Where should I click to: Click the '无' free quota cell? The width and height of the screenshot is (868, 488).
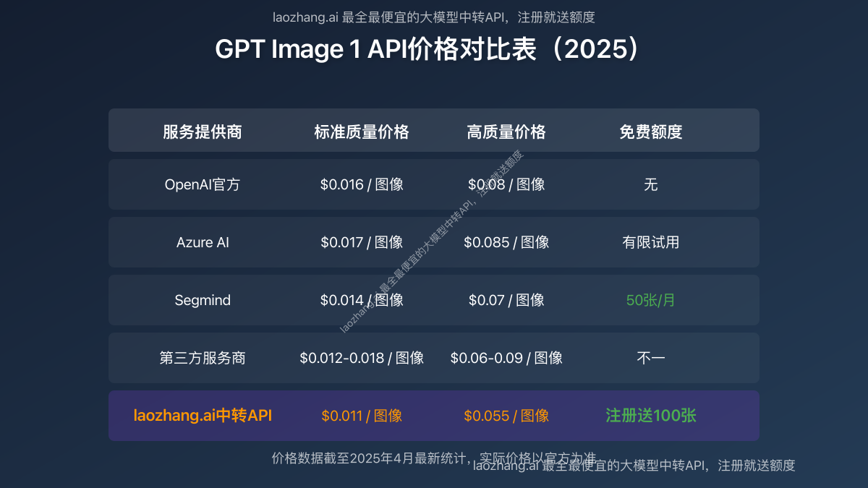click(651, 184)
